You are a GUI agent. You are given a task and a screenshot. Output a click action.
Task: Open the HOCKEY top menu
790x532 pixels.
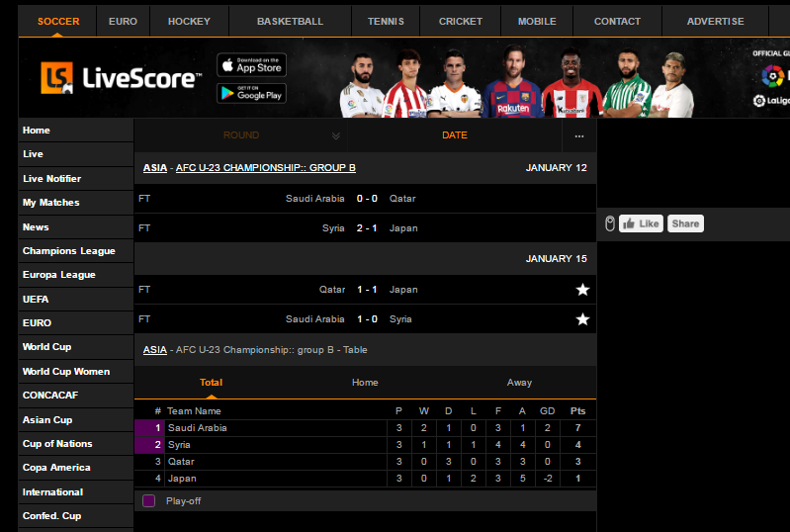pos(189,21)
